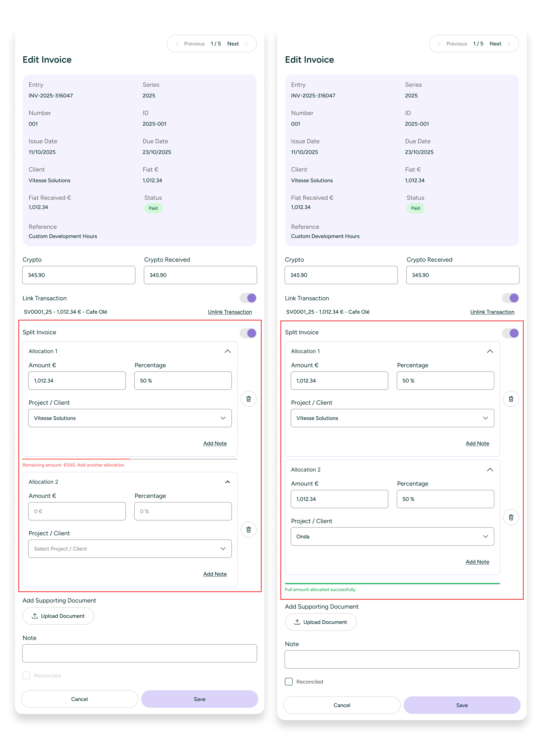Image resolution: width=560 pixels, height=751 pixels.
Task: Delete Onda allocation in right panel
Action: click(511, 517)
